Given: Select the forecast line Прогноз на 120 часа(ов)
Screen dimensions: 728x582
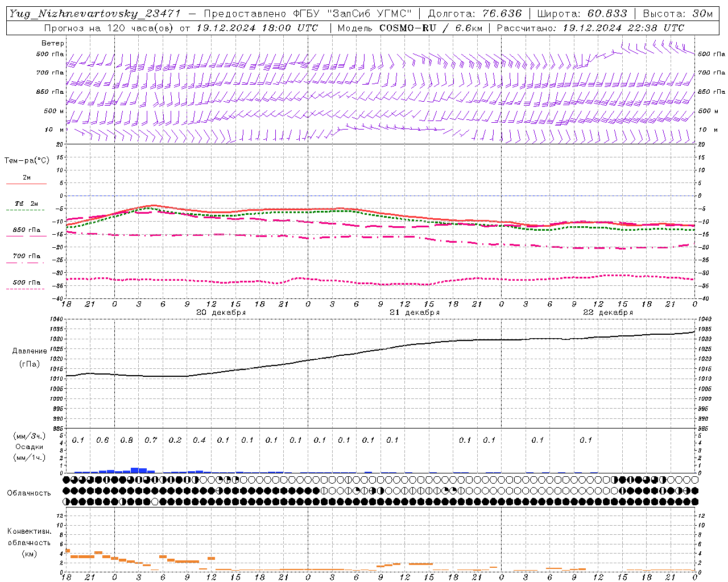Looking at the screenshot, I should click(109, 28).
